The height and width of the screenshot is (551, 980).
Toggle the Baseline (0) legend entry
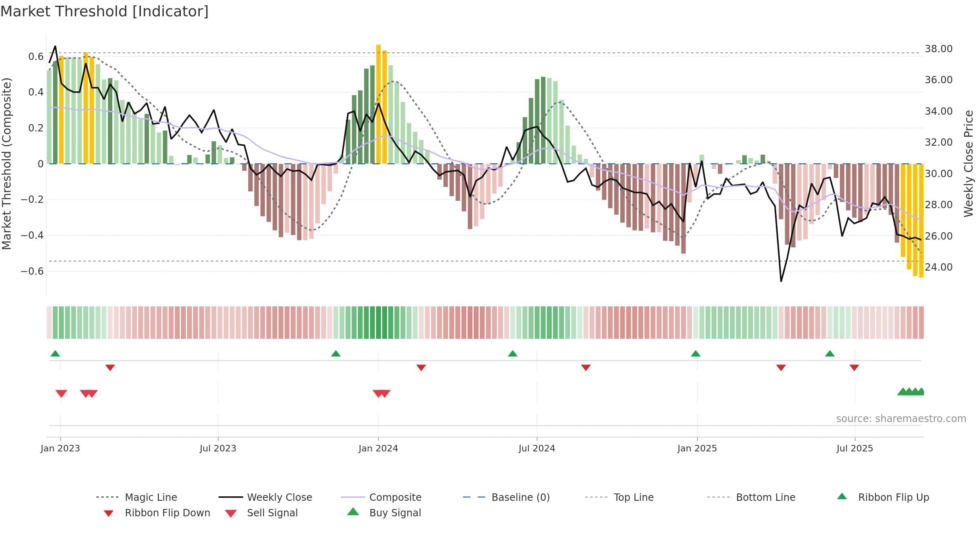(506, 497)
